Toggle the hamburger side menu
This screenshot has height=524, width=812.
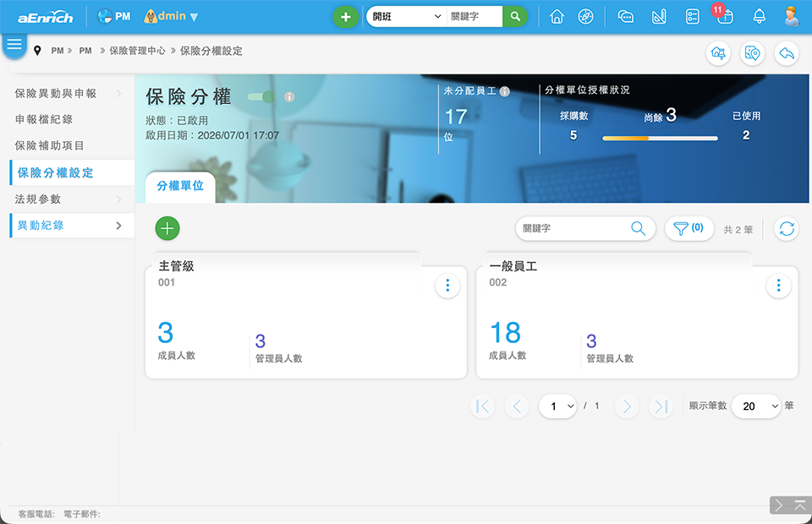14,45
